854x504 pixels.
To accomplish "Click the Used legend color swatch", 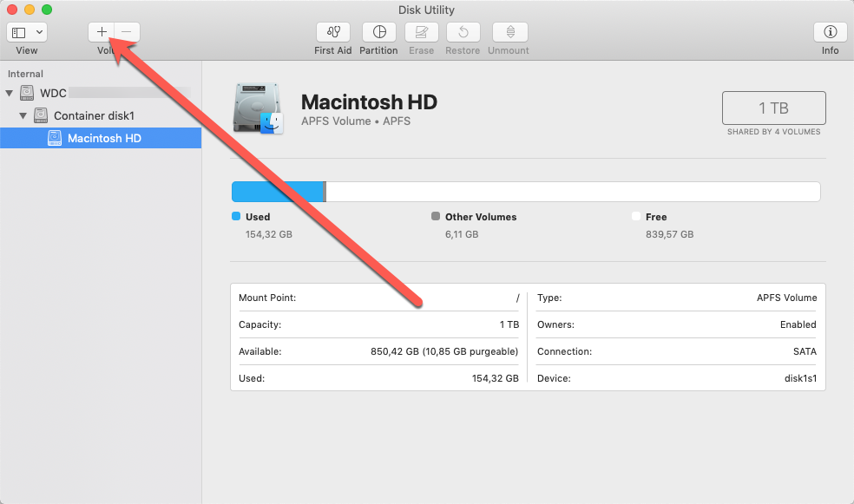I will pyautogui.click(x=236, y=217).
